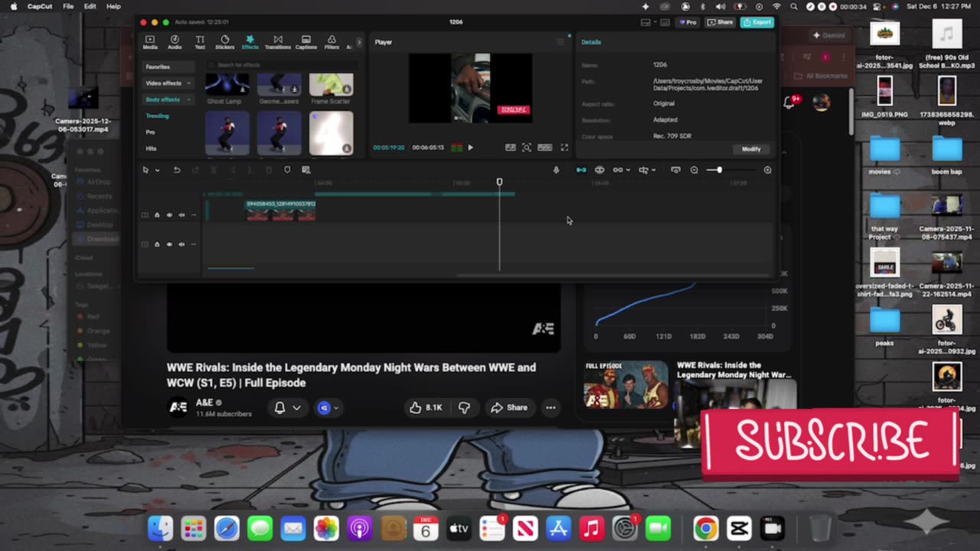
Task: Open the File menu in menu bar
Action: click(68, 6)
